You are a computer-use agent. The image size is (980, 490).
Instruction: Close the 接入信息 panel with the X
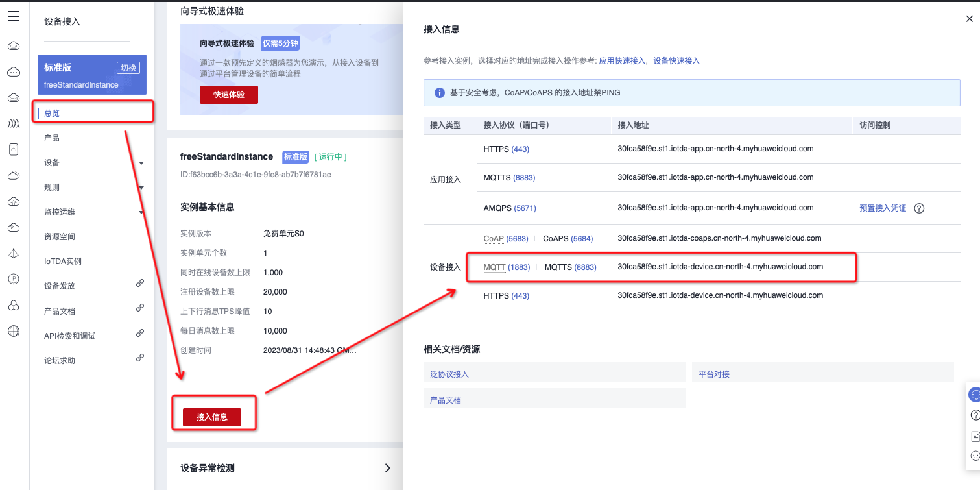(x=970, y=19)
